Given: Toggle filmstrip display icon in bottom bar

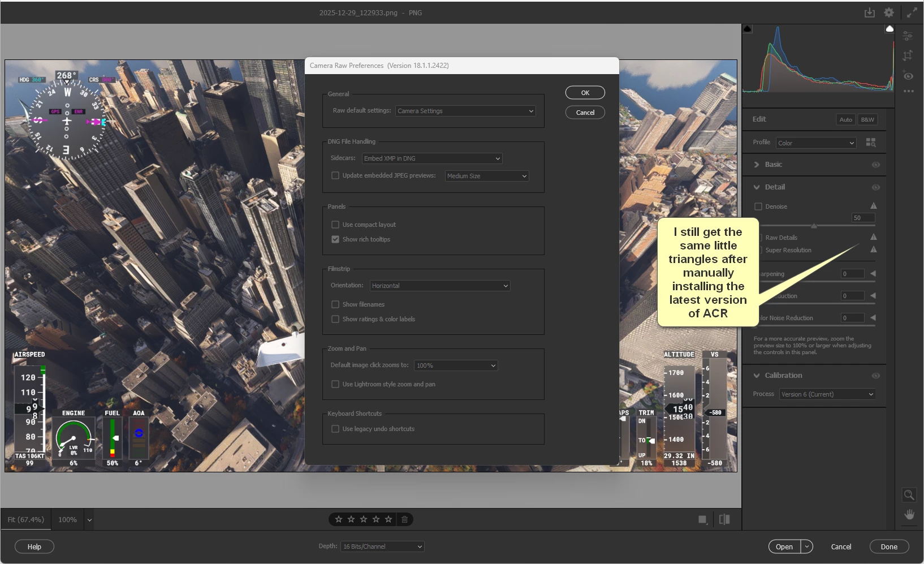Looking at the screenshot, I should tap(703, 519).
